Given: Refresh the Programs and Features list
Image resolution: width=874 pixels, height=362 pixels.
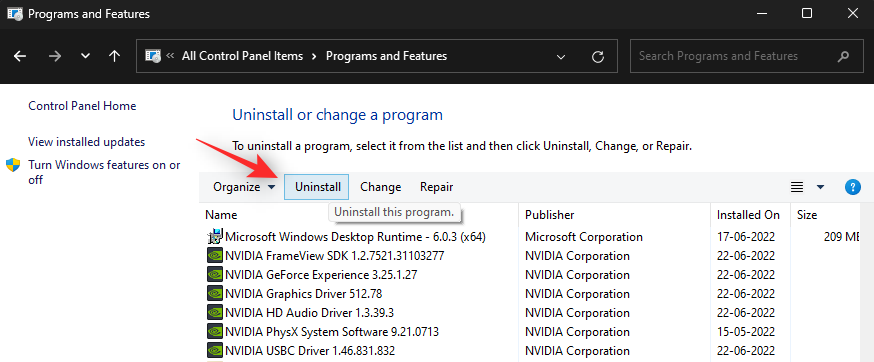Looking at the screenshot, I should coord(598,56).
